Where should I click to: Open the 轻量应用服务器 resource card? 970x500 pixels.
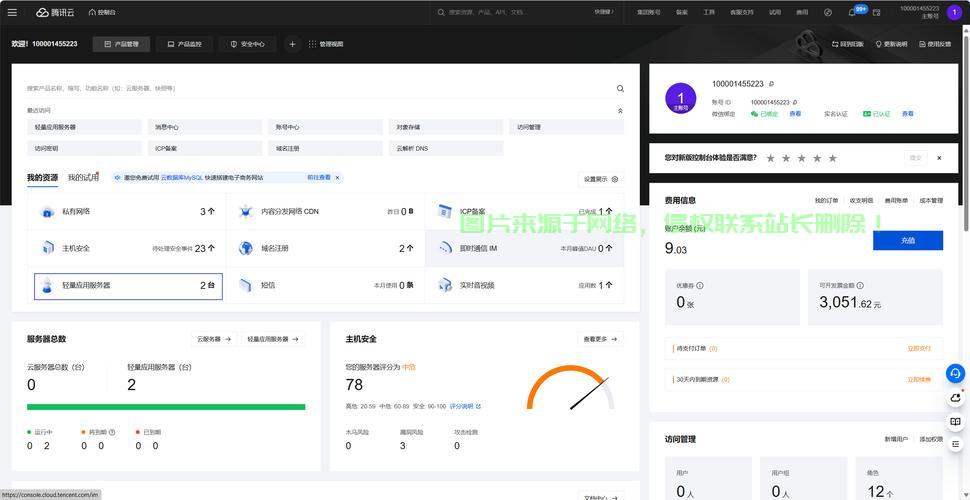click(128, 286)
